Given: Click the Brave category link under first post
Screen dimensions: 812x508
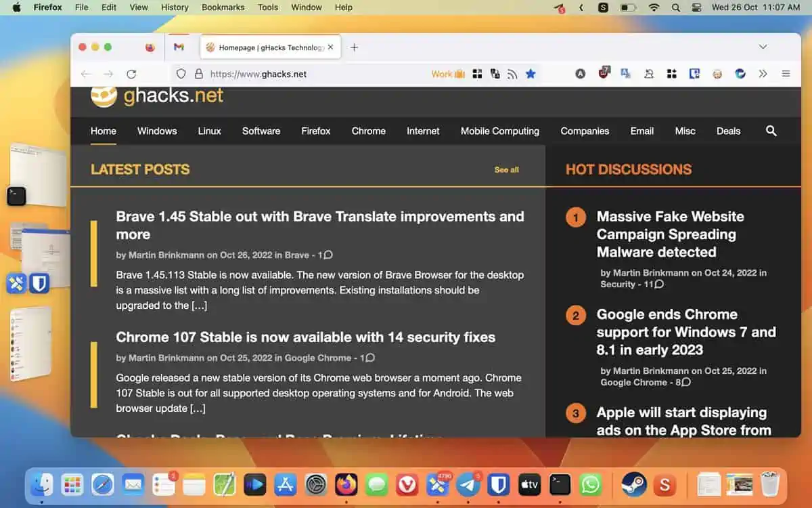Looking at the screenshot, I should tap(296, 255).
